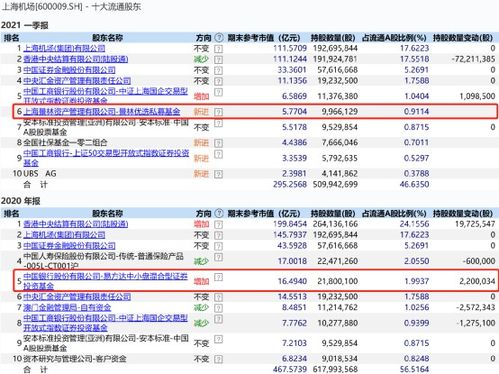Click the question icon in the 景林优选私募基金 row
Viewport: 499px width, 374px height.
(x=218, y=112)
